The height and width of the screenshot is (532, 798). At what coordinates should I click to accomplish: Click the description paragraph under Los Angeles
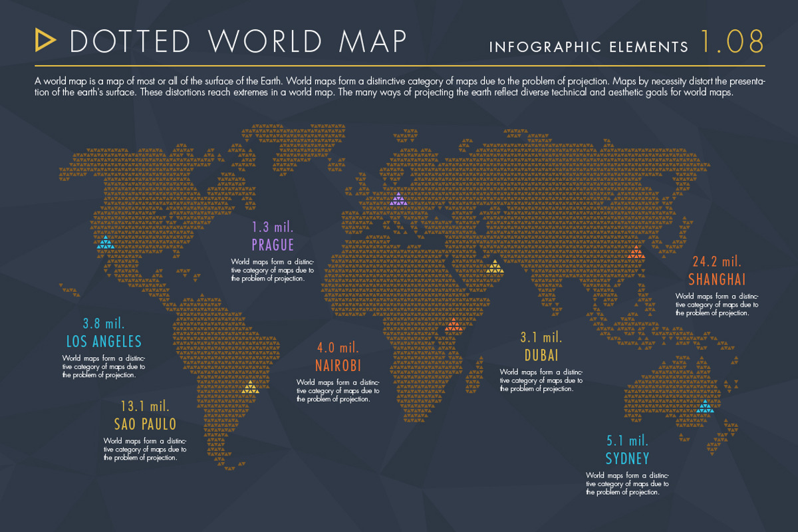[x=103, y=366]
